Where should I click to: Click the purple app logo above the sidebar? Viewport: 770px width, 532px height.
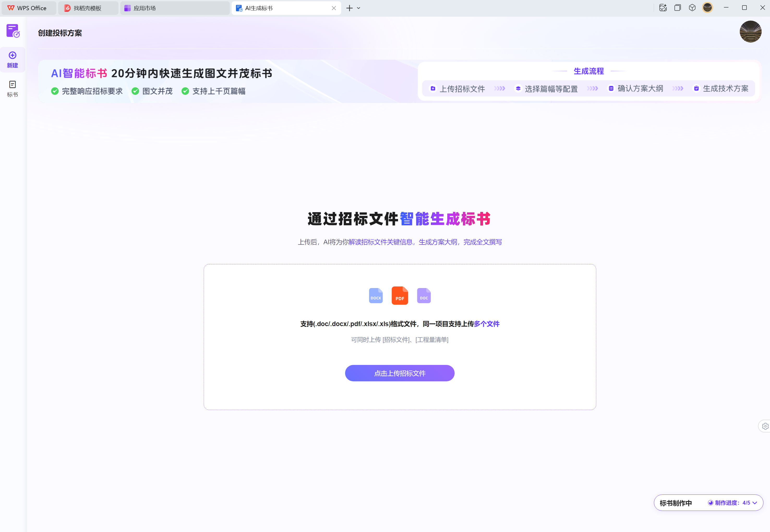click(13, 31)
